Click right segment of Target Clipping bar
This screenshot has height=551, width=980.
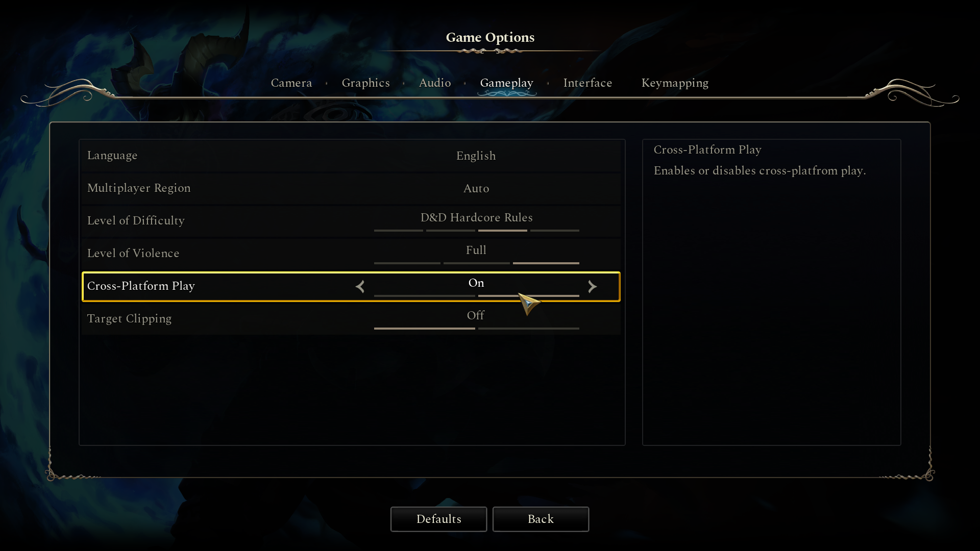pyautogui.click(x=529, y=329)
